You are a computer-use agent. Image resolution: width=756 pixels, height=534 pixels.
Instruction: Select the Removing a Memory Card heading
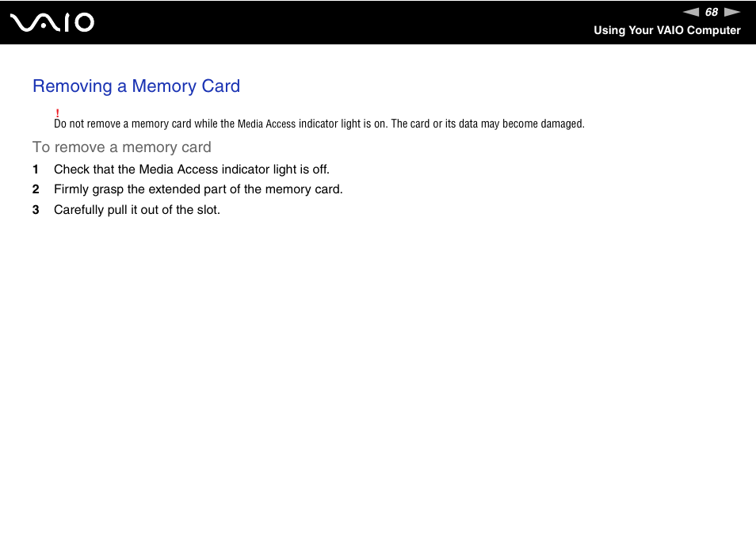[x=136, y=86]
